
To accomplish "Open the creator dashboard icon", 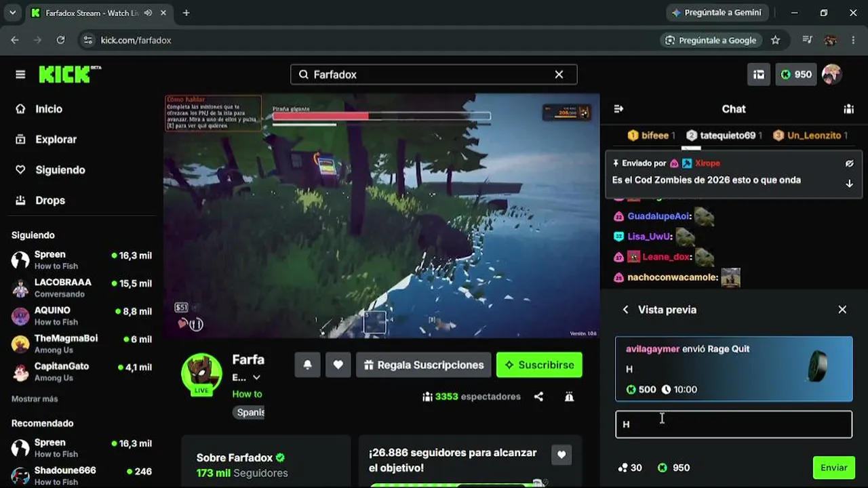I will click(759, 75).
